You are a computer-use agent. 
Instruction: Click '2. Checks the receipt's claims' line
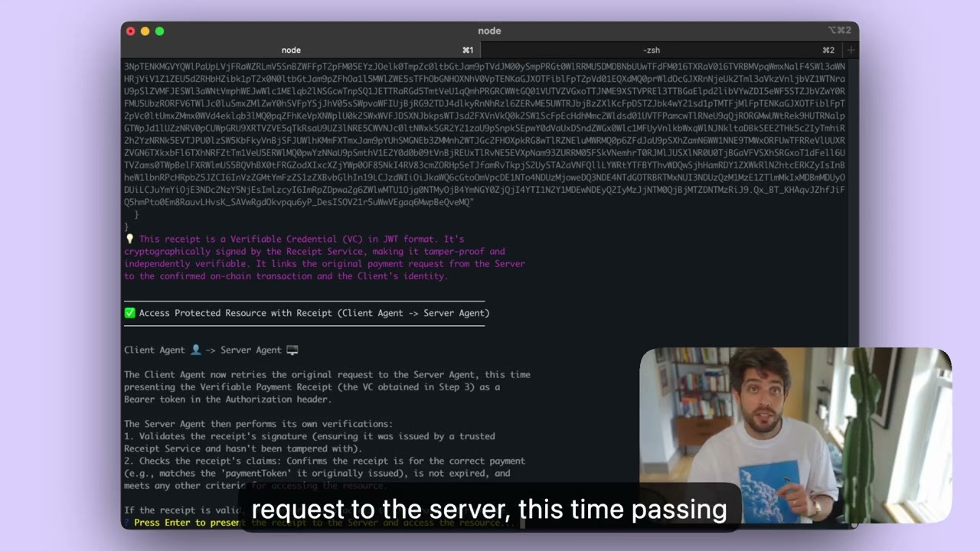(325, 461)
